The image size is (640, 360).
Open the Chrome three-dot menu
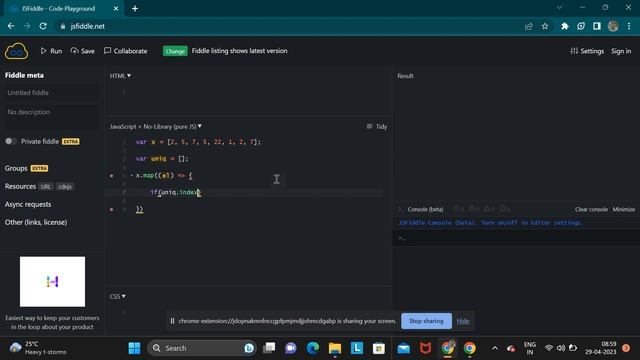[629, 26]
